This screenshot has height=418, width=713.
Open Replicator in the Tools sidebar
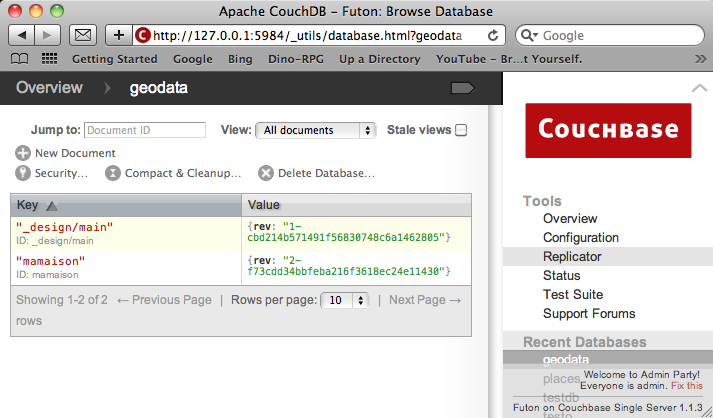click(572, 257)
